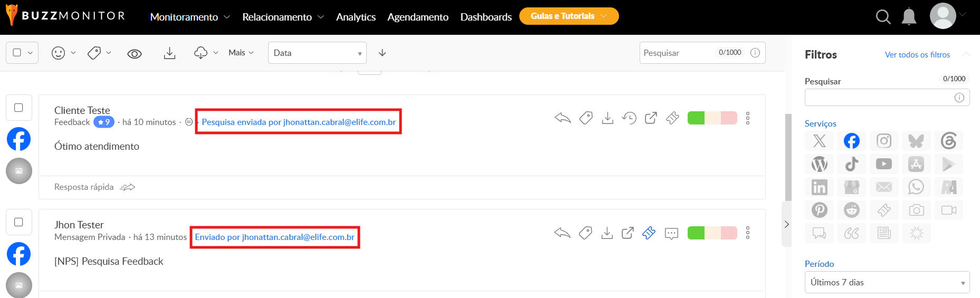Tick the checkbox beside Cliente Teste post
This screenshot has width=980, height=298.
coord(18,108)
